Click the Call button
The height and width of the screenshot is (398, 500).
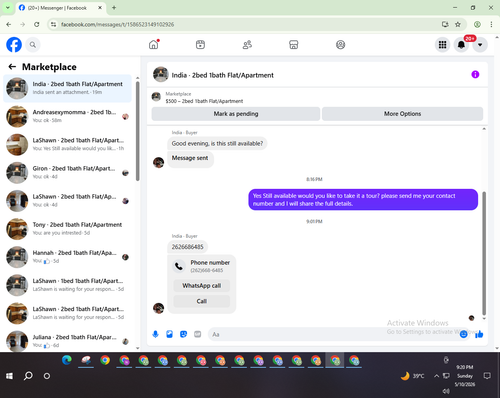click(x=202, y=301)
